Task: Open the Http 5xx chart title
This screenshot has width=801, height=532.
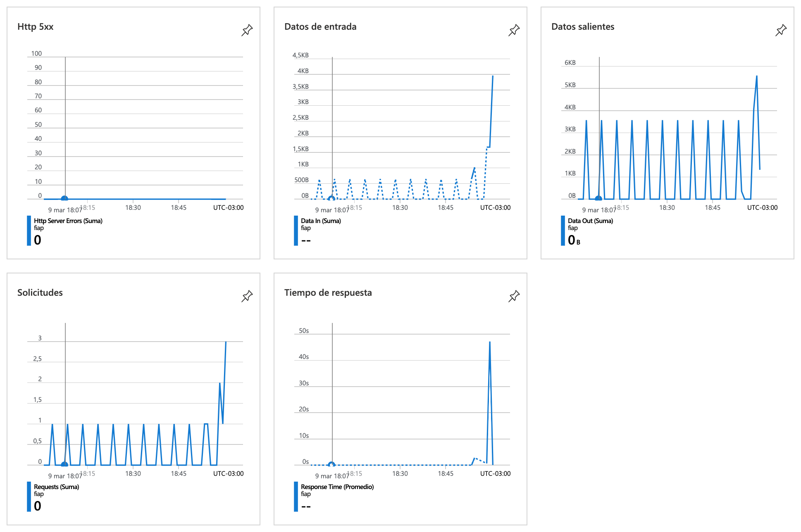Action: coord(36,27)
